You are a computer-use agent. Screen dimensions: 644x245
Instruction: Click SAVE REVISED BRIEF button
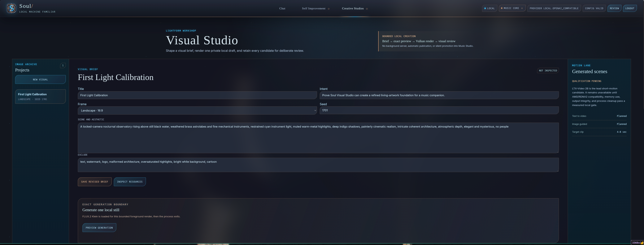click(x=94, y=182)
